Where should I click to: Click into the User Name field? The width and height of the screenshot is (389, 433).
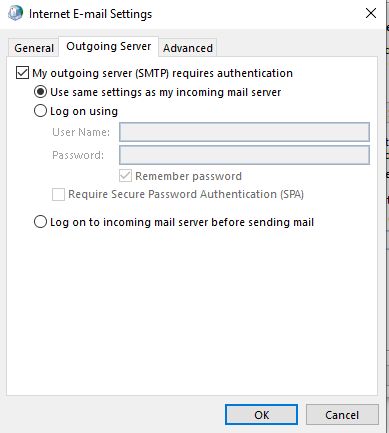(x=244, y=132)
